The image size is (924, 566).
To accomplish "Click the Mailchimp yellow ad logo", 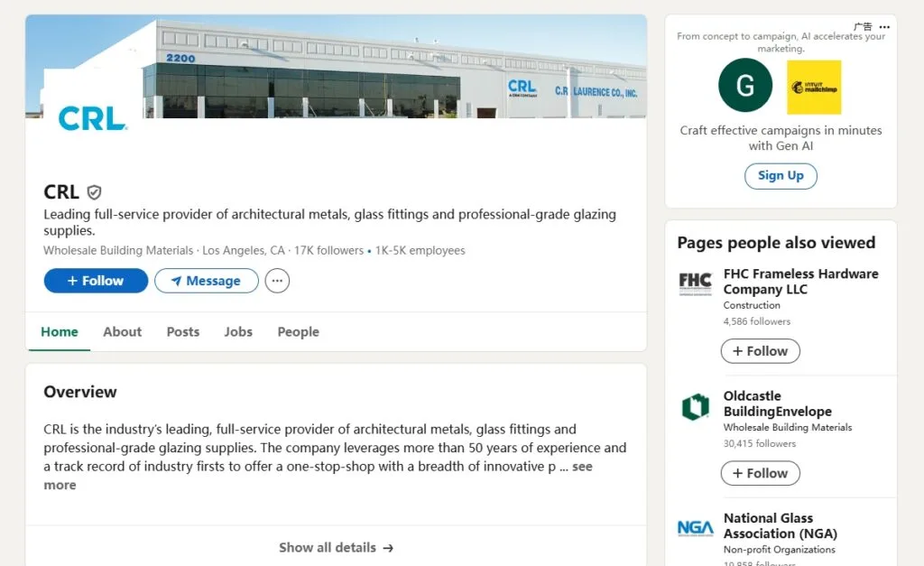I will point(814,88).
